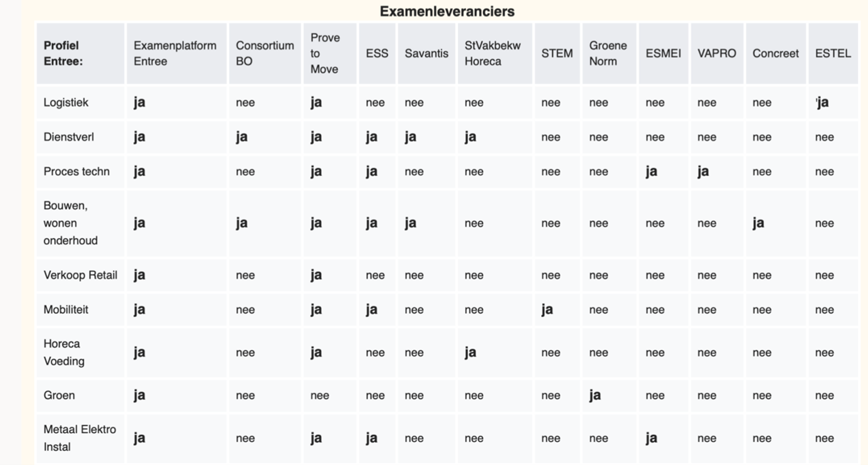
Task: Click the VAPRO column header
Action: click(717, 53)
